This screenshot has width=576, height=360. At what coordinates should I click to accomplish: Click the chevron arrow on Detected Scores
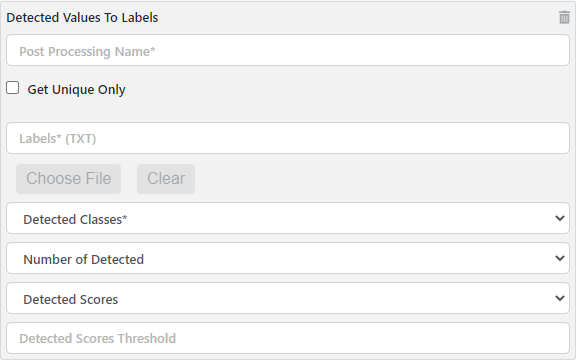pyautogui.click(x=560, y=298)
